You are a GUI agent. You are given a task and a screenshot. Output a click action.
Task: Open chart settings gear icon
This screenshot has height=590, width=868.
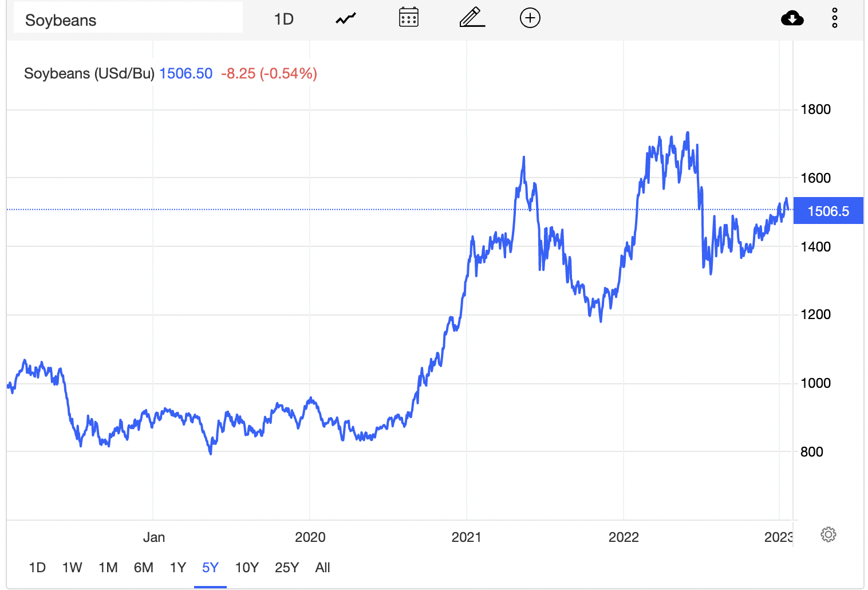pyautogui.click(x=828, y=534)
